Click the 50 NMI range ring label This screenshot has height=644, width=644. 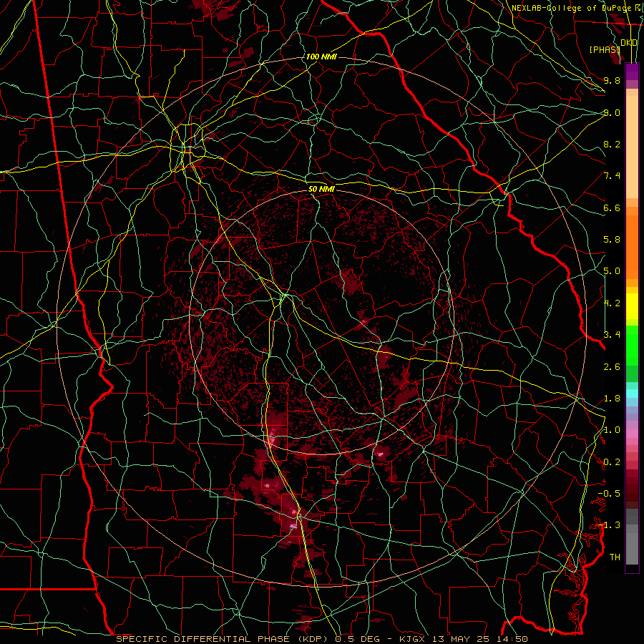(x=321, y=189)
